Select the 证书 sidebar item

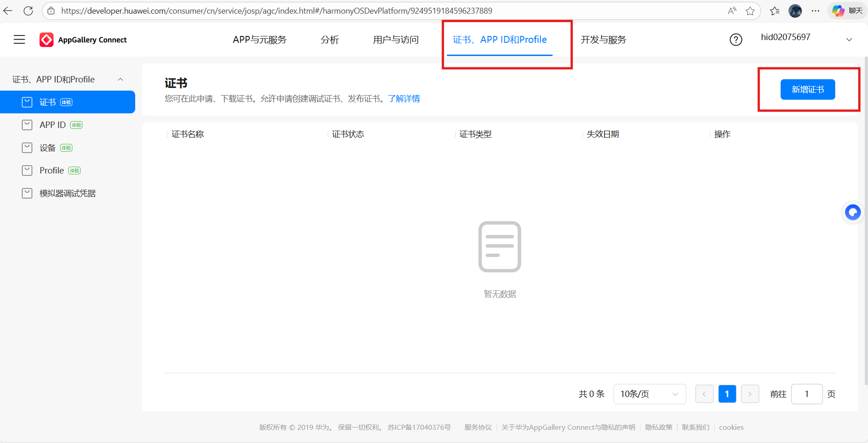48,102
